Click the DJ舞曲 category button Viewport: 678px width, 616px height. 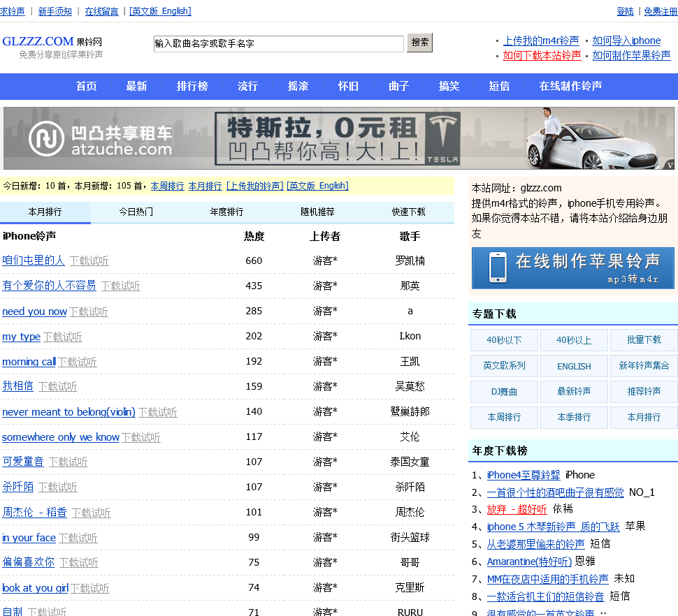(504, 391)
